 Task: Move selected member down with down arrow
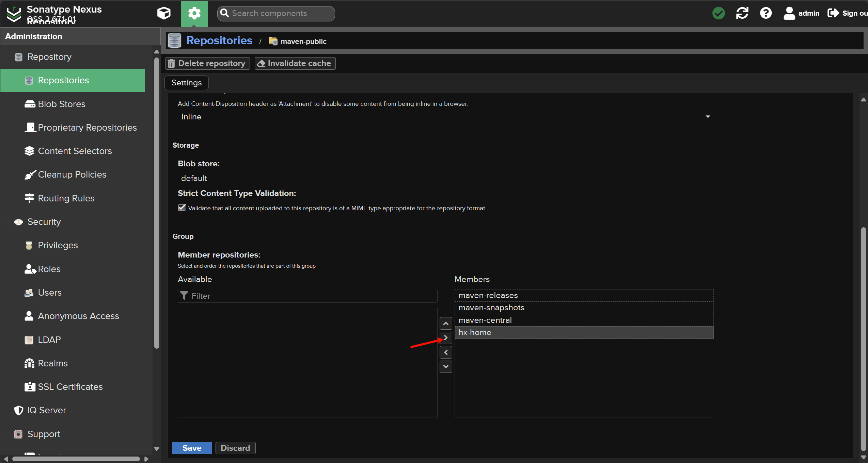[445, 367]
